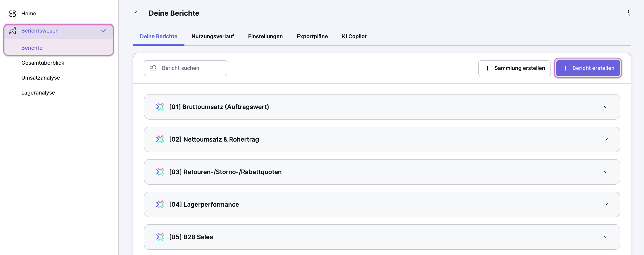Expand the [03] Retouren-/Storno-/Rabattquoten chevron
Viewport: 644px width, 255px height.
(x=605, y=172)
